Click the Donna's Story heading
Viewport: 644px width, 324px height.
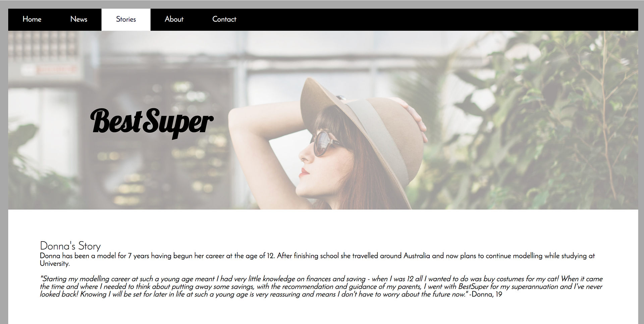pyautogui.click(x=70, y=246)
